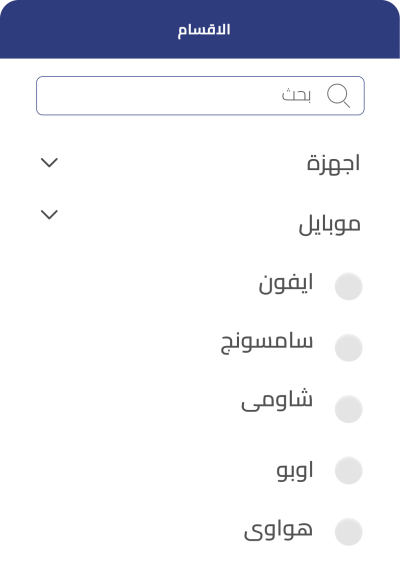Click the الاقسام header title
The height and width of the screenshot is (582, 400).
point(204,30)
